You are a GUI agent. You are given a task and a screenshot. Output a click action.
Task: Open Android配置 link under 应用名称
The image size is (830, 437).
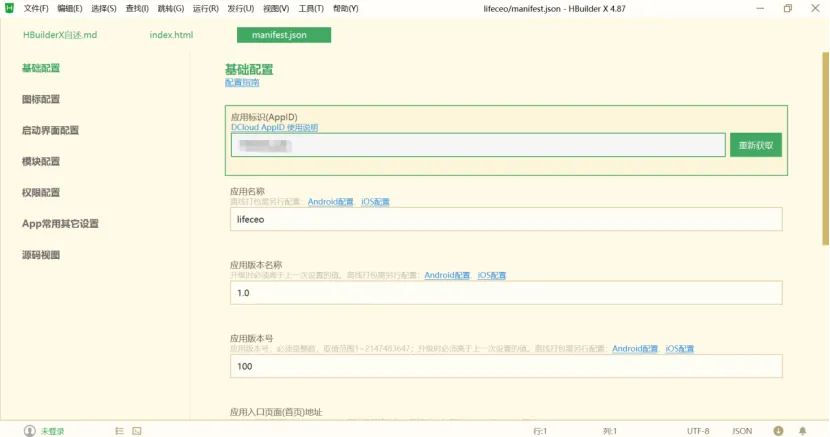tap(330, 202)
